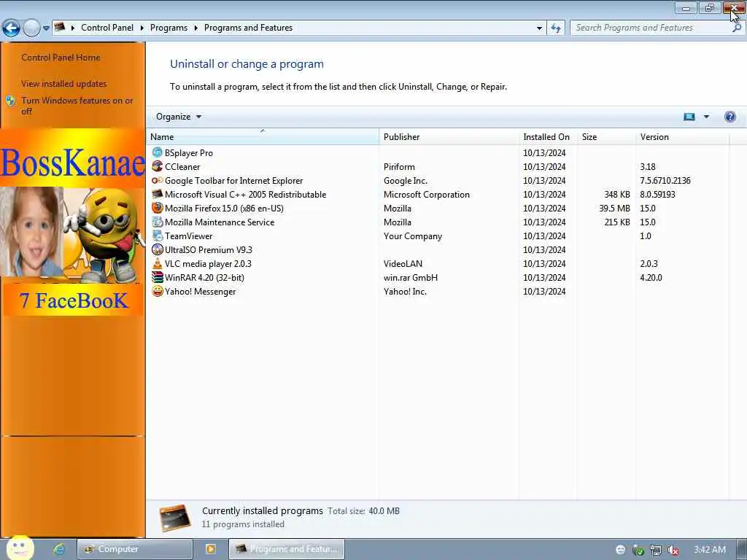
Task: Select the Yahoo! Messenger smiley icon
Action: [x=158, y=291]
